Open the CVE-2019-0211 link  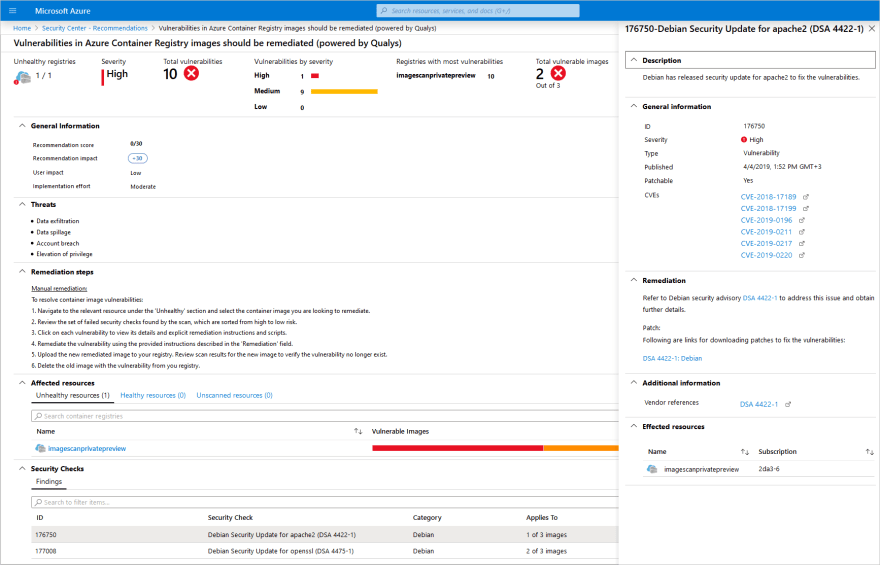click(x=766, y=232)
